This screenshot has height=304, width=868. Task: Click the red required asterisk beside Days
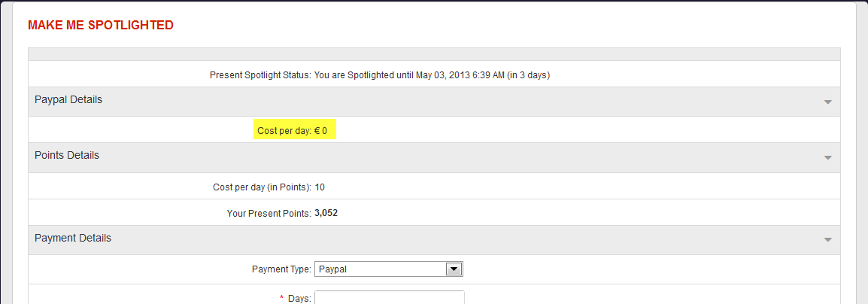click(x=282, y=299)
